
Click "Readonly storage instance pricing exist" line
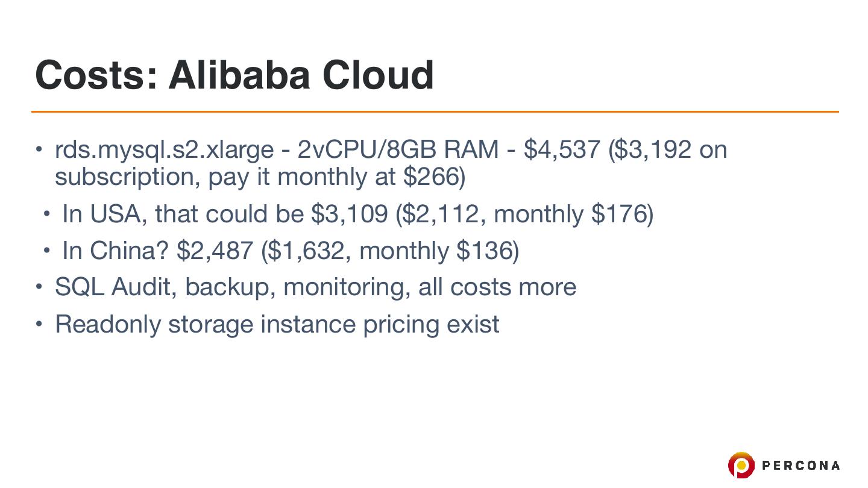tap(277, 324)
